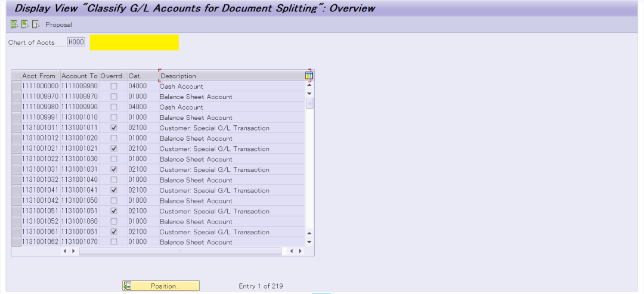This screenshot has width=644, height=294.
Task: Click Cat. cell 01000 of row 1131001062
Action: [143, 242]
